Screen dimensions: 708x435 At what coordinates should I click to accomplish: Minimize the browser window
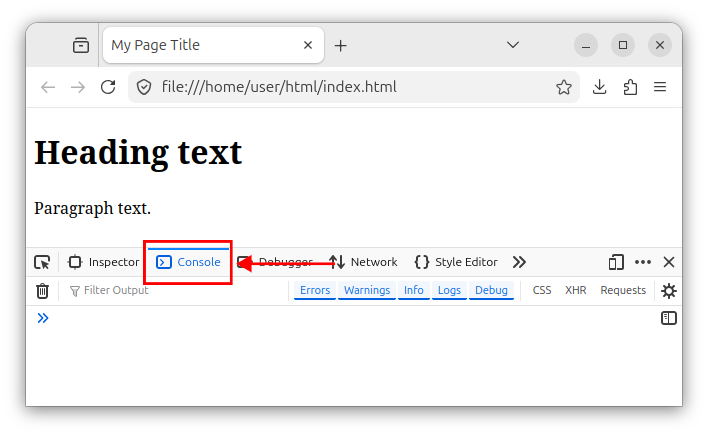[x=586, y=45]
